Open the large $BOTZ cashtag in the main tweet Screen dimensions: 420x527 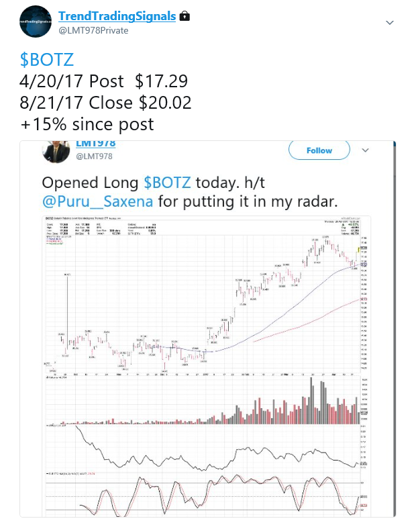point(47,60)
